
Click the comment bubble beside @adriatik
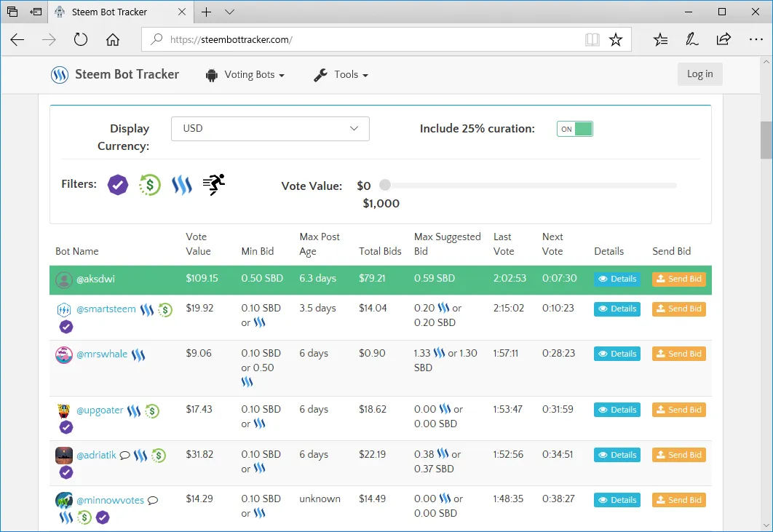(124, 455)
